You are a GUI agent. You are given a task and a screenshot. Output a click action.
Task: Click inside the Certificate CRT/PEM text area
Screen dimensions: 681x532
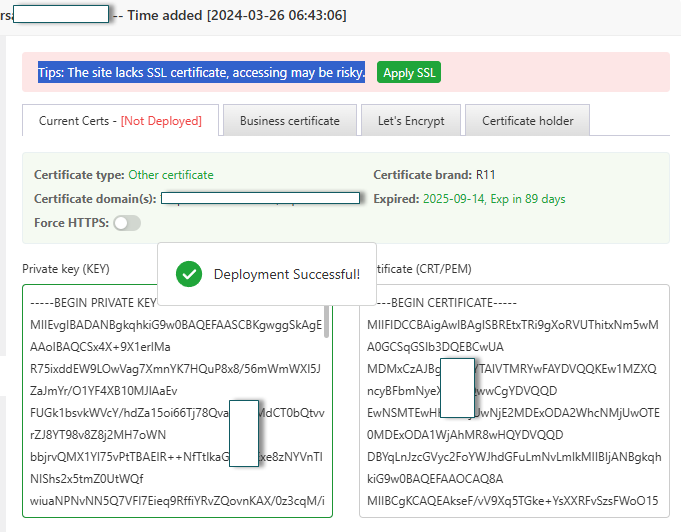click(514, 401)
